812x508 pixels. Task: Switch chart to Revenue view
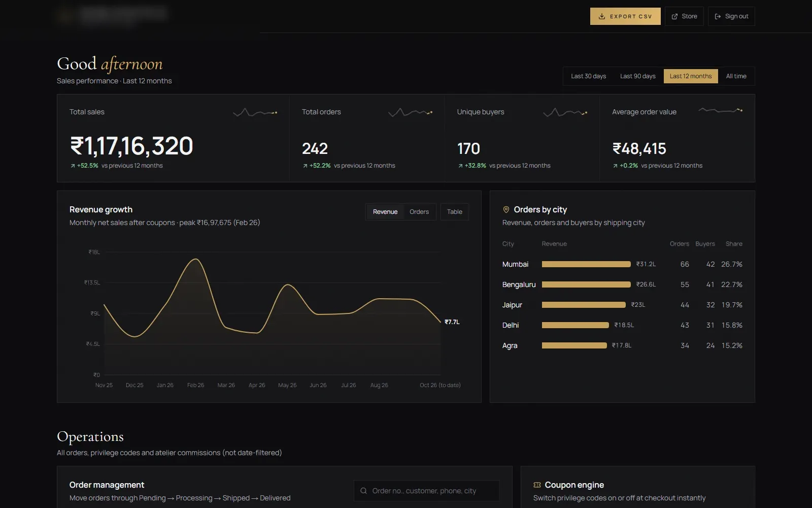point(385,212)
